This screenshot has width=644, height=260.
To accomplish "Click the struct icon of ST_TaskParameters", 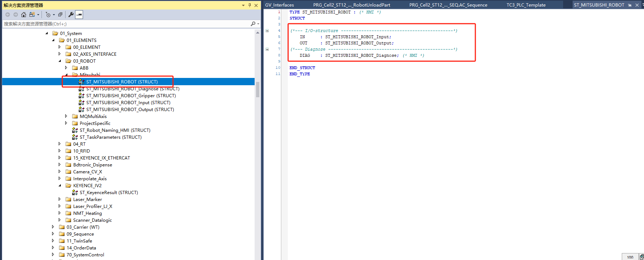I will pyautogui.click(x=75, y=137).
